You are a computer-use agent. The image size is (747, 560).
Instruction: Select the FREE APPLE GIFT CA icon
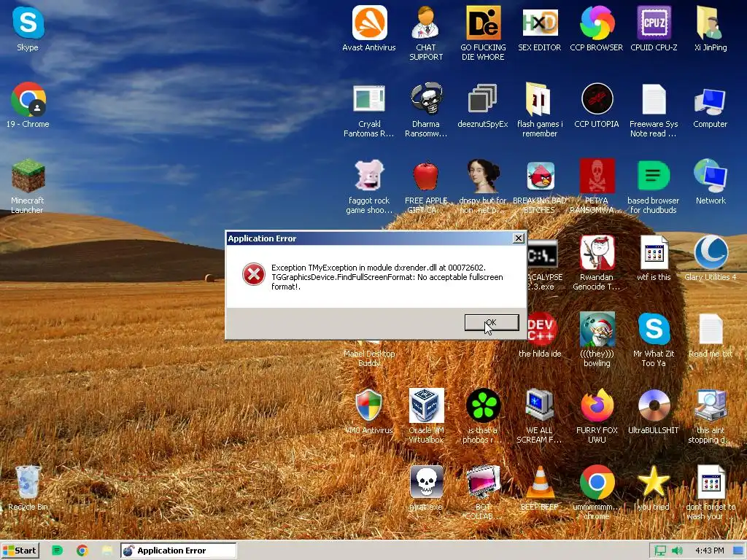tap(426, 176)
